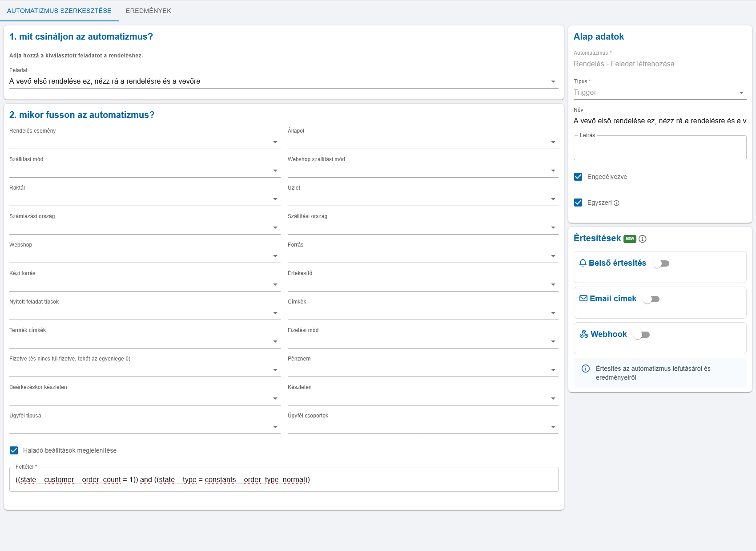Click the Leírás text area
Viewport: 756px width, 551px height.
click(660, 148)
